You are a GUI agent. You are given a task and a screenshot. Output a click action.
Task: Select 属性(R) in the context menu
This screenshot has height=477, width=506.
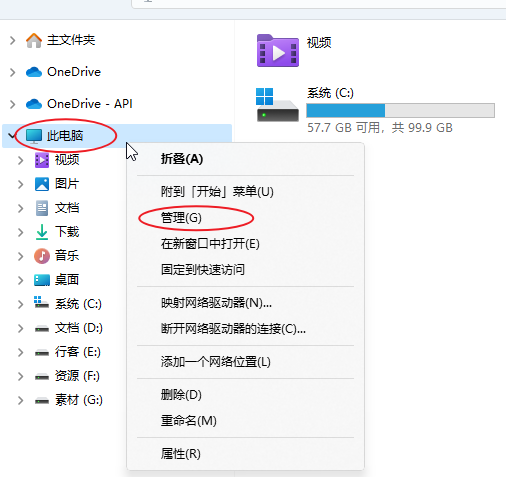tap(181, 454)
